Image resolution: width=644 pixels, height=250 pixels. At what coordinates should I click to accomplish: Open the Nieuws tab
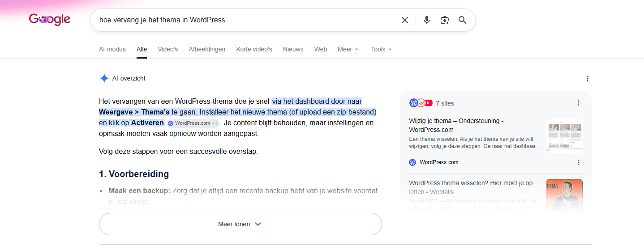(x=293, y=49)
